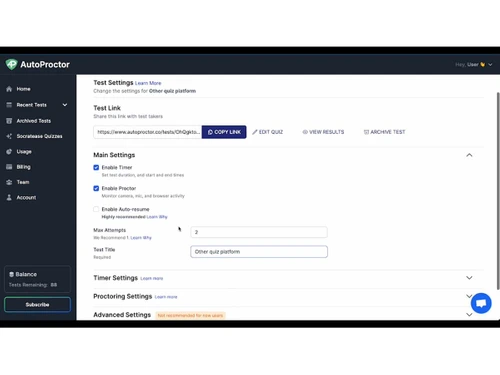This screenshot has height=375, width=500.
Task: Open the Recent Tests sidebar item
Action: pyautogui.click(x=32, y=105)
